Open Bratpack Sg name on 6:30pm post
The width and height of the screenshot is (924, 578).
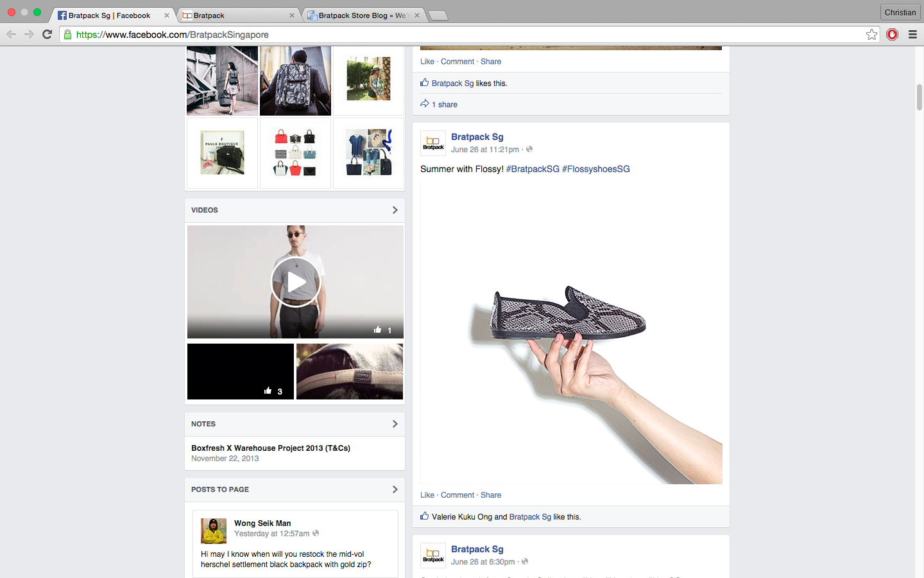(477, 549)
